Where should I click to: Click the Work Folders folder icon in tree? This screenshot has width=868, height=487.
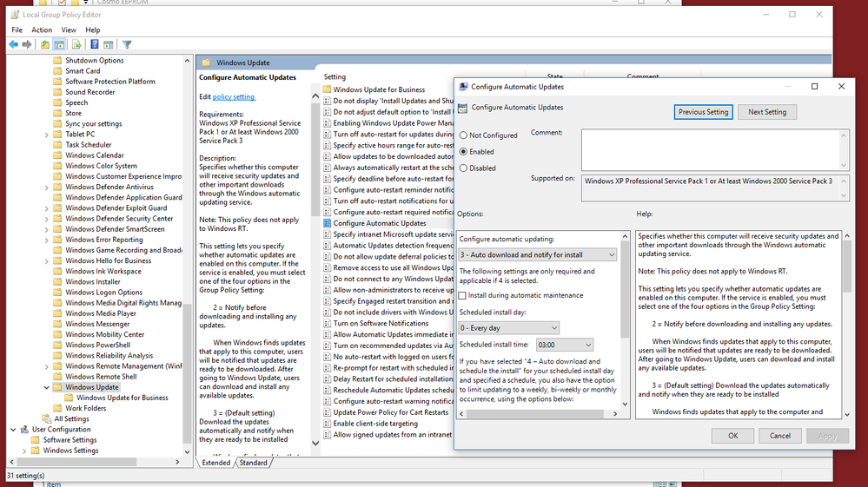(57, 409)
